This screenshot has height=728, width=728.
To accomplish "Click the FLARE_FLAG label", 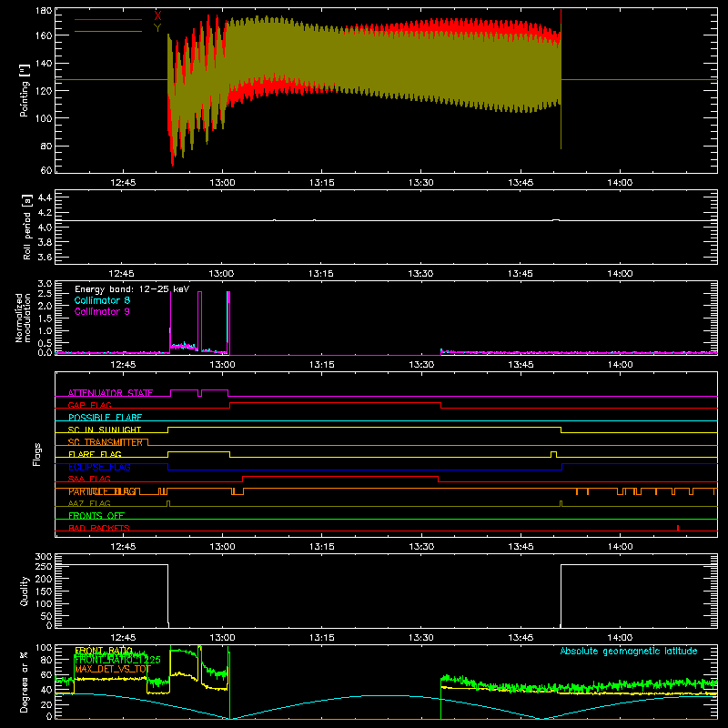I will coord(95,454).
